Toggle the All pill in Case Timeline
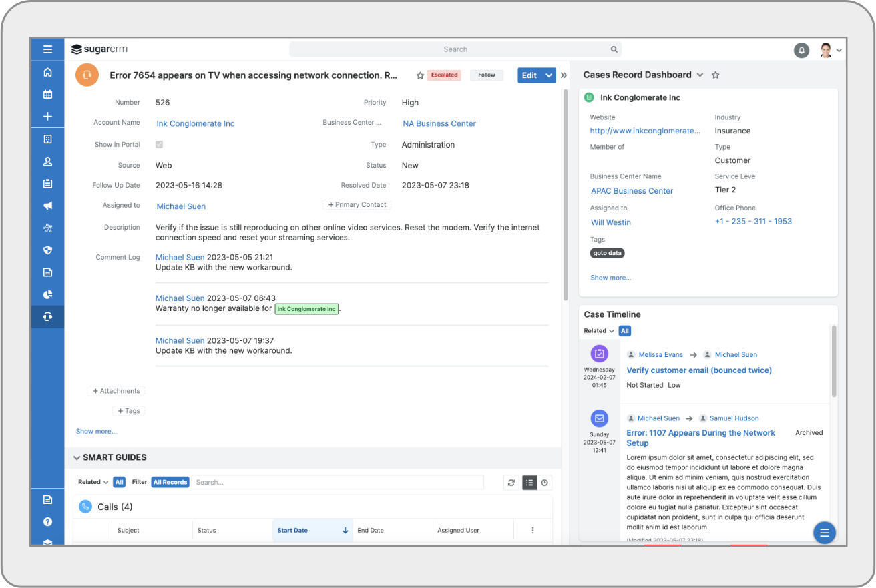 coord(624,331)
